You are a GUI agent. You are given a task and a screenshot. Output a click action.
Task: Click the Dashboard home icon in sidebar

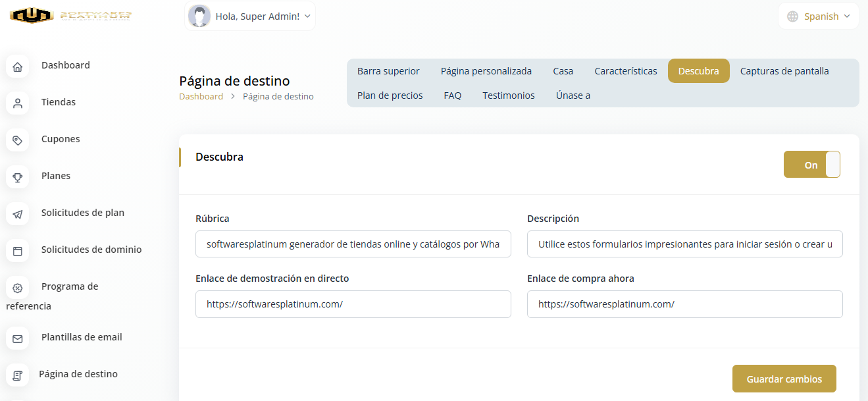[18, 66]
